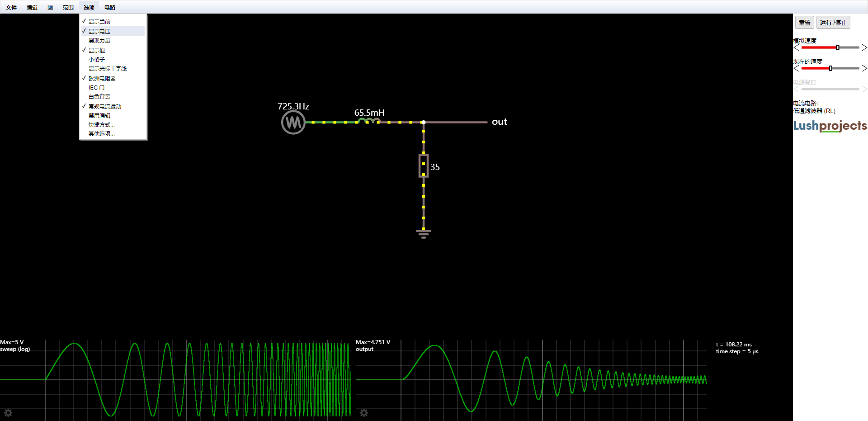
Task: Click right arrow of 模拟速度 slider
Action: 864,47
